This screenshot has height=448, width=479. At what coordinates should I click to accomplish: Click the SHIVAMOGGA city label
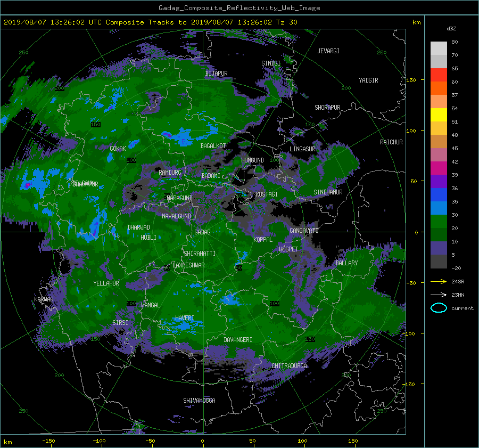pyautogui.click(x=199, y=400)
